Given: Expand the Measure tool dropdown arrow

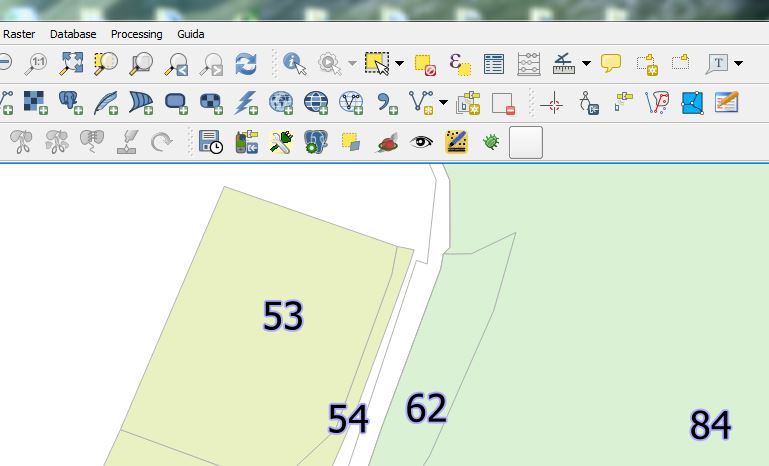Looking at the screenshot, I should [586, 63].
